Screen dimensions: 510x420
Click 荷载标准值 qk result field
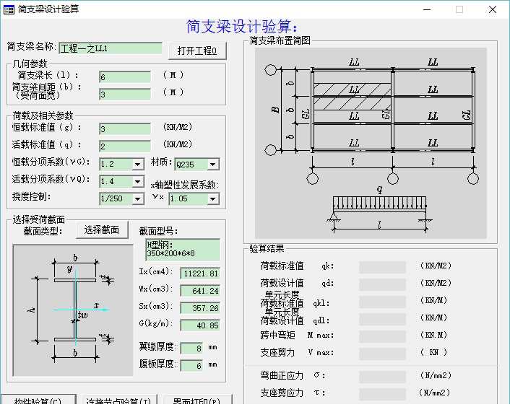pyautogui.click(x=382, y=267)
